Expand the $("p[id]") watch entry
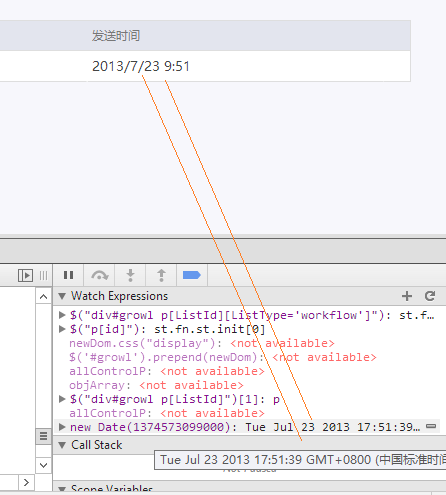The image size is (446, 495). [x=62, y=329]
